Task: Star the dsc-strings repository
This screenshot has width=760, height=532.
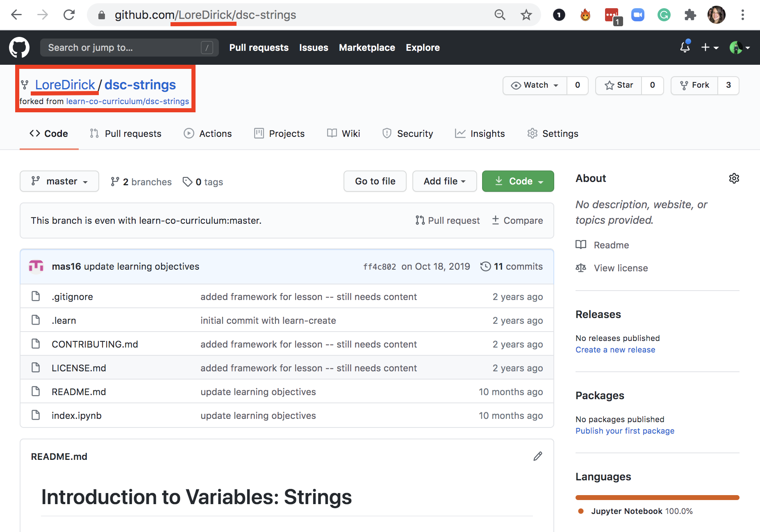Action: (619, 85)
